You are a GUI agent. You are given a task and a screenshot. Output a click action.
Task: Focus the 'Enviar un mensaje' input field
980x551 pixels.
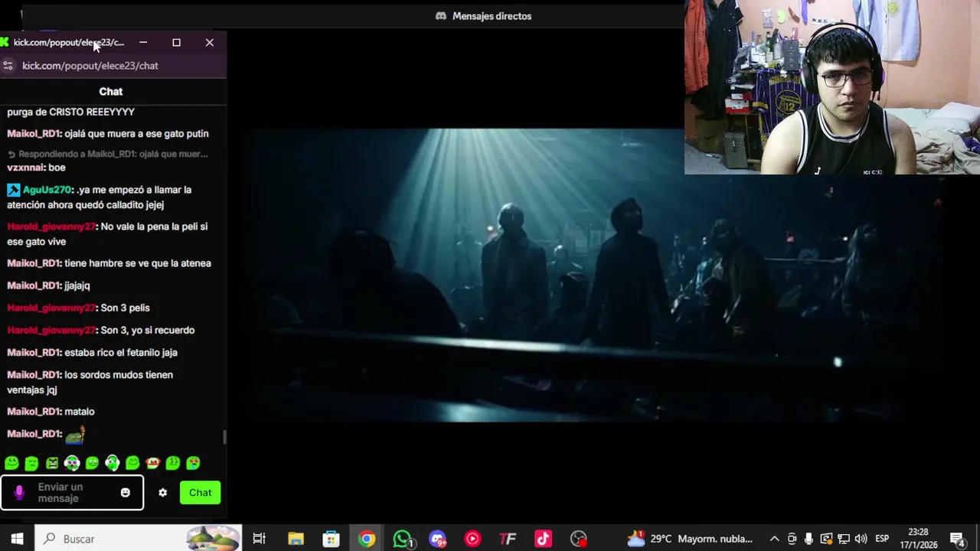(x=72, y=493)
